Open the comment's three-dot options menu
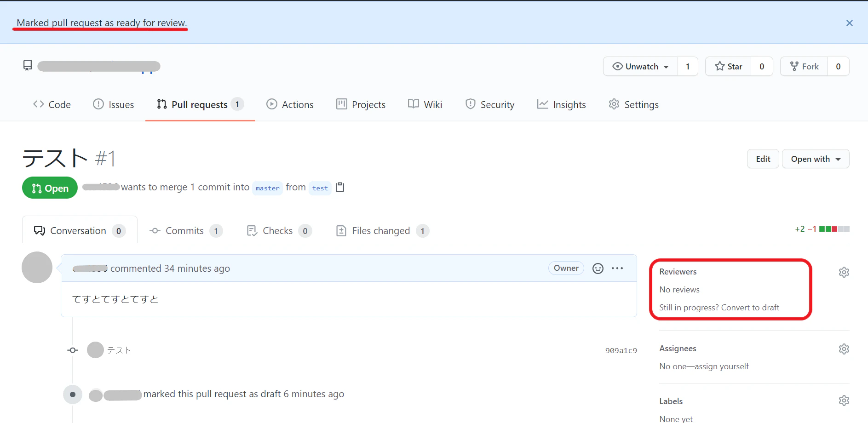 617,268
